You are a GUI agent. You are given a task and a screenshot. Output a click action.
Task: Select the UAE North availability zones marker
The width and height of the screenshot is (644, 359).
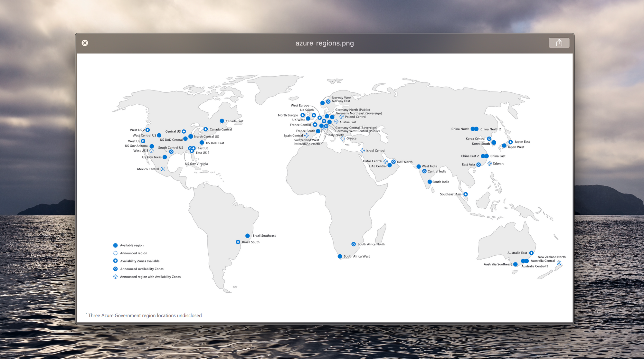393,162
